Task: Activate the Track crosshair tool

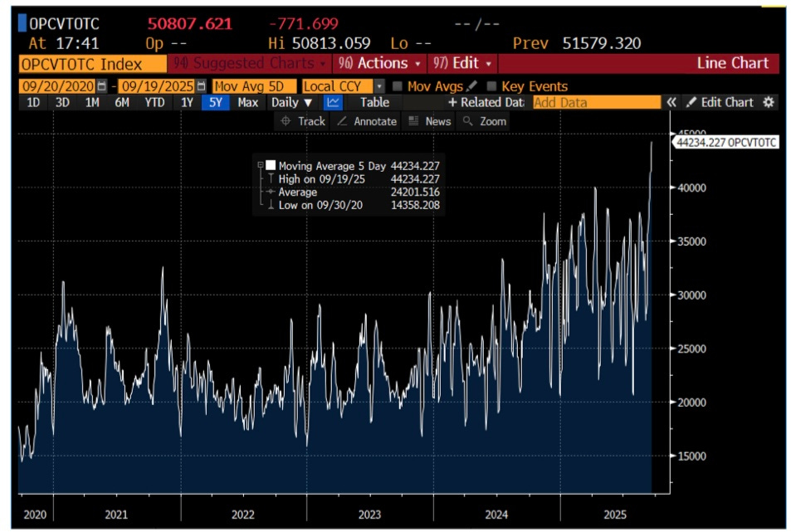Action: pyautogui.click(x=303, y=121)
